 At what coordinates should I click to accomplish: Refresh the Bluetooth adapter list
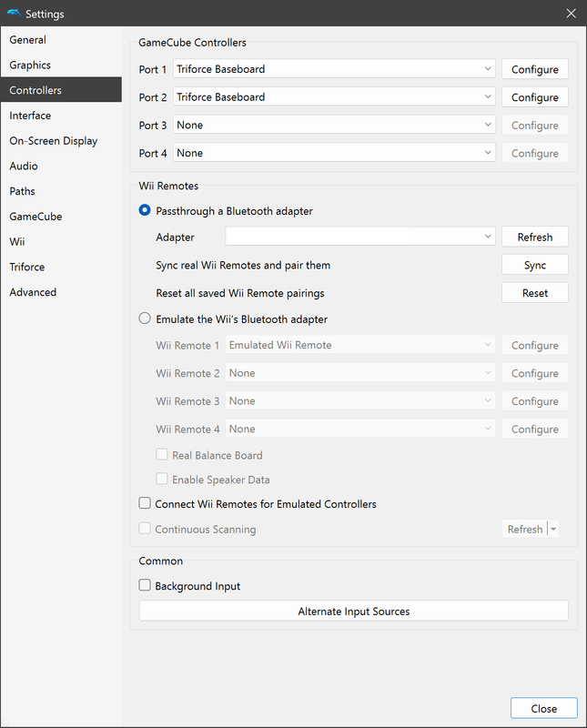(534, 237)
